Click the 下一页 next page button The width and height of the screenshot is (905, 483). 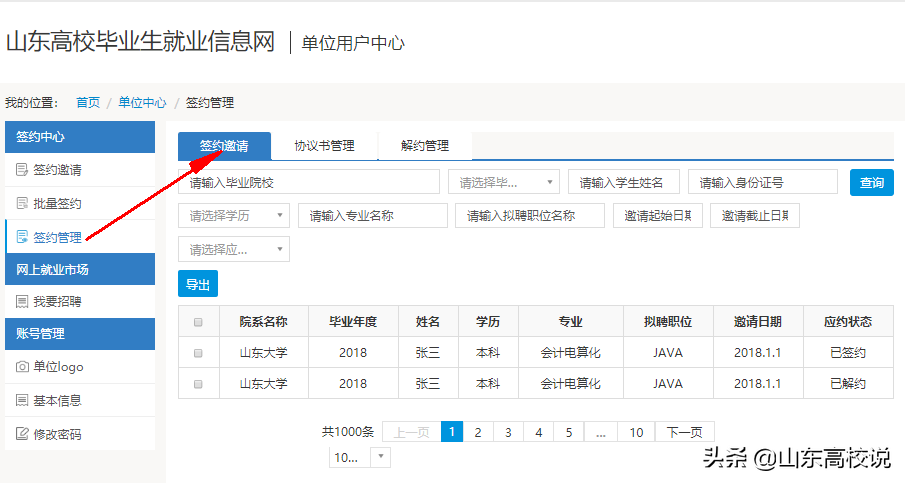point(685,432)
